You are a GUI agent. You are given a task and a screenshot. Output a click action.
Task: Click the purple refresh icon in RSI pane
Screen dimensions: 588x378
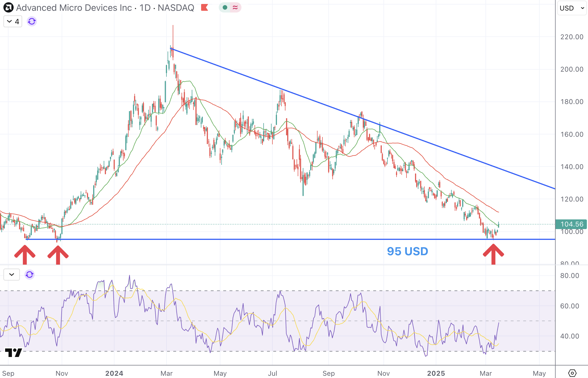(30, 275)
